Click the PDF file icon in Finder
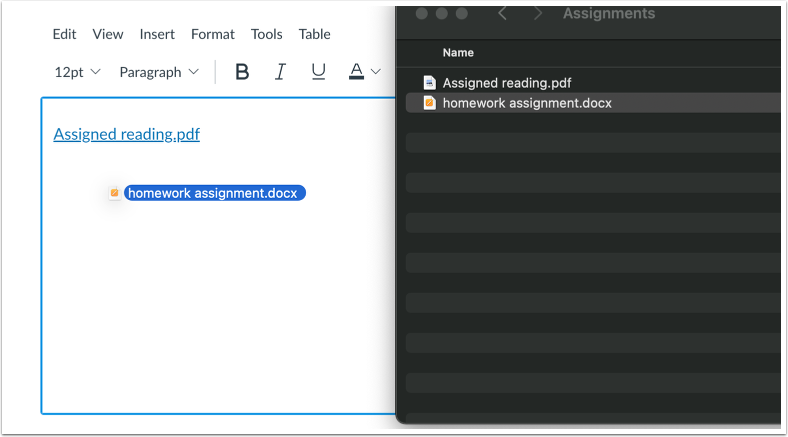The image size is (788, 437). coord(429,82)
